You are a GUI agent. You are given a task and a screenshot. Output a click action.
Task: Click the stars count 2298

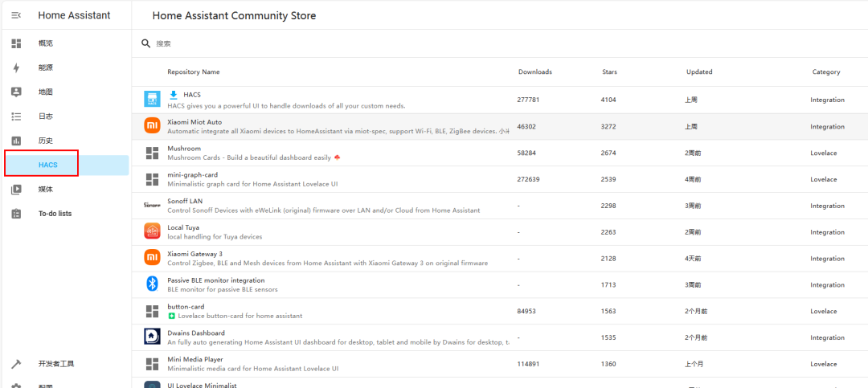tap(608, 206)
